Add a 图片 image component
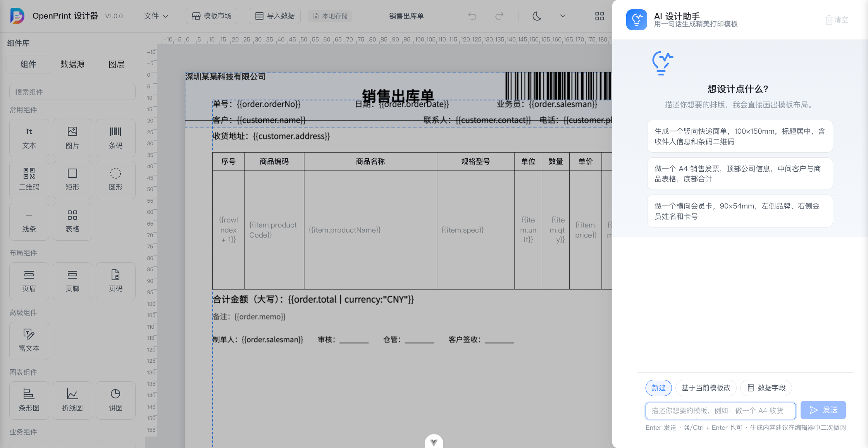The width and height of the screenshot is (868, 448). (72, 138)
